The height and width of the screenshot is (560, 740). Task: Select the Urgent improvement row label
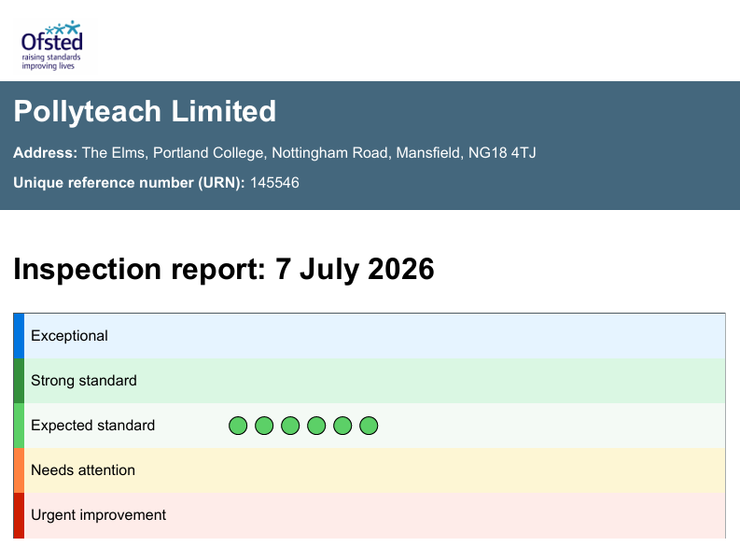99,515
